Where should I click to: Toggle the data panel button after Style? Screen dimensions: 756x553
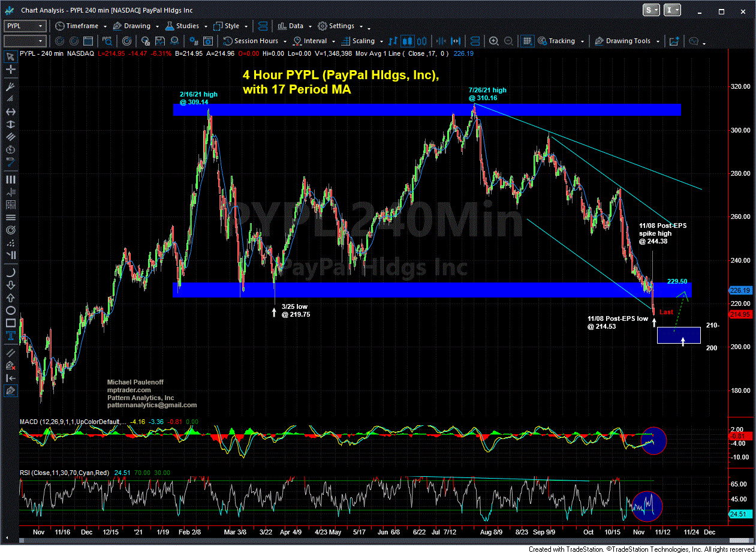tap(264, 26)
